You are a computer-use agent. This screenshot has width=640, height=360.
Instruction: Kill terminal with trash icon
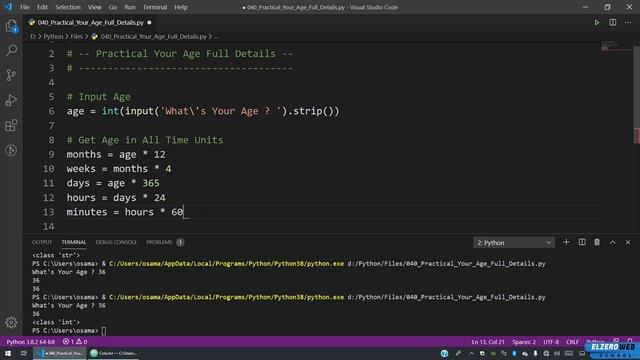point(597,242)
